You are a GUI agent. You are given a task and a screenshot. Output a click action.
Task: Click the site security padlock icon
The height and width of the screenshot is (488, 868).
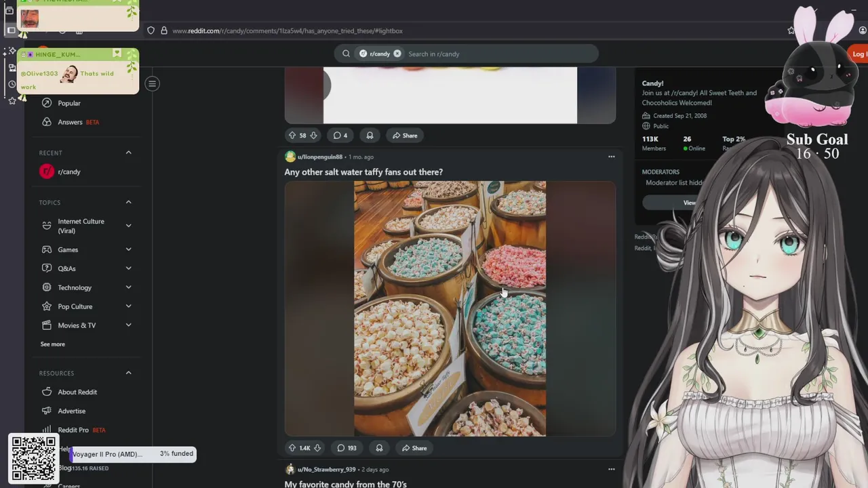click(x=163, y=30)
